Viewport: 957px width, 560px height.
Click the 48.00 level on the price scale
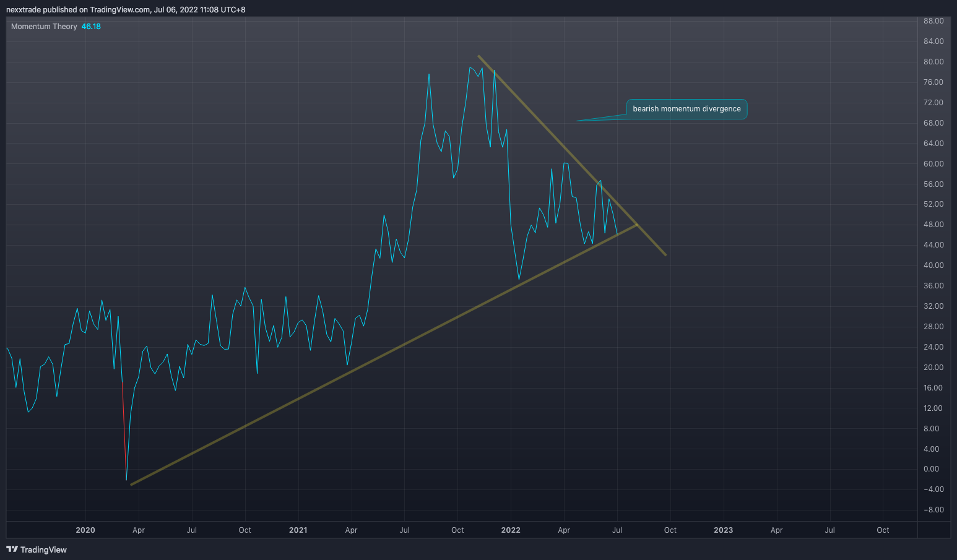pos(933,225)
